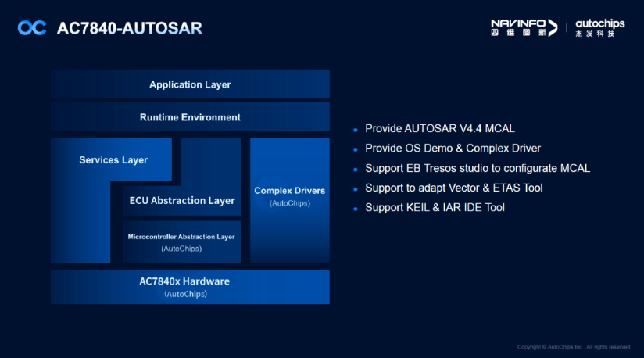This screenshot has width=644, height=358.
Task: Click the Runtime Environment block
Action: point(190,117)
